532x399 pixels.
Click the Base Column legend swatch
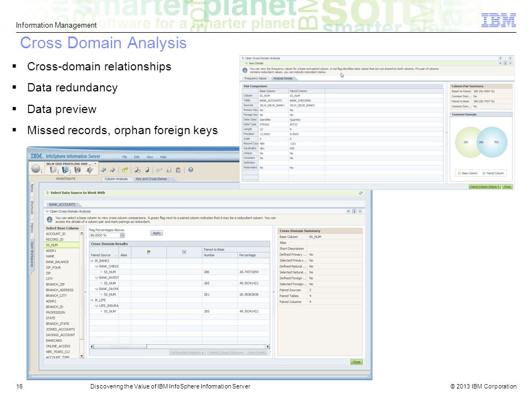459,173
